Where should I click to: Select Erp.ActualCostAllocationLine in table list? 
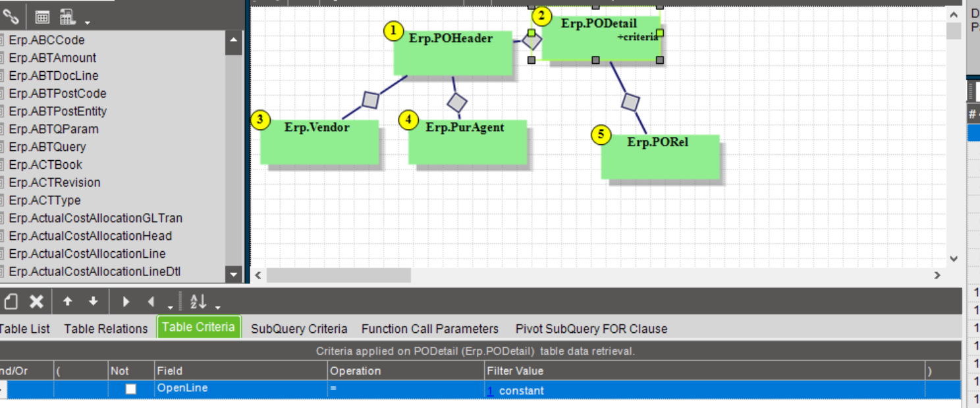(87, 254)
